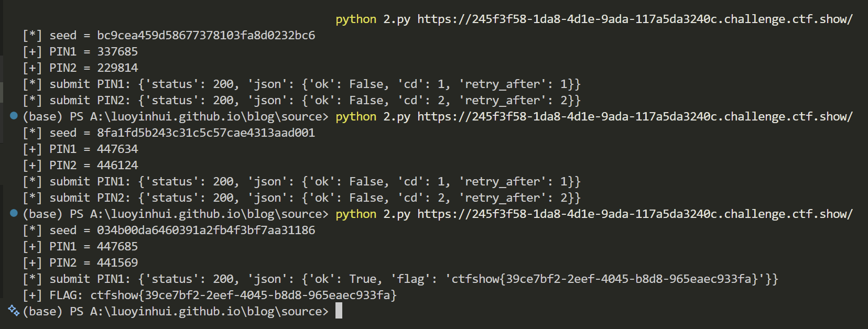This screenshot has height=329, width=868.
Task: Click the seed value starting with bc9cea45
Action: (206, 36)
